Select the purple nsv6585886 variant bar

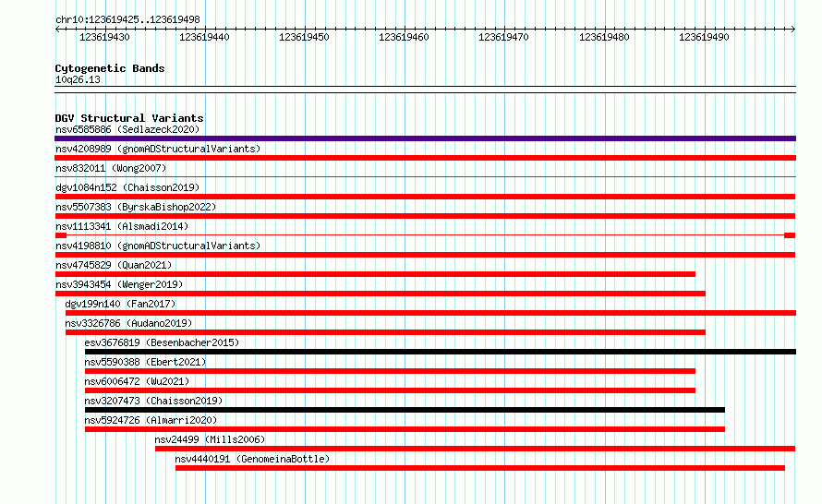pyautogui.click(x=425, y=138)
